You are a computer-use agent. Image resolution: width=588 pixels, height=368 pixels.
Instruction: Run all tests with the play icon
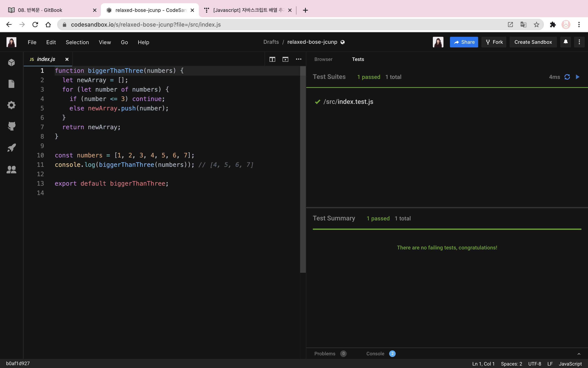(578, 77)
